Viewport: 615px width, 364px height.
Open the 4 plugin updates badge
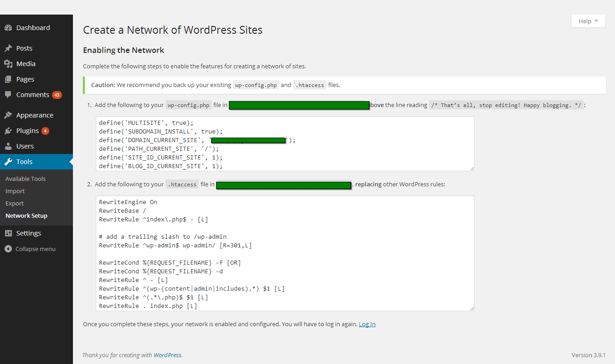(x=45, y=131)
